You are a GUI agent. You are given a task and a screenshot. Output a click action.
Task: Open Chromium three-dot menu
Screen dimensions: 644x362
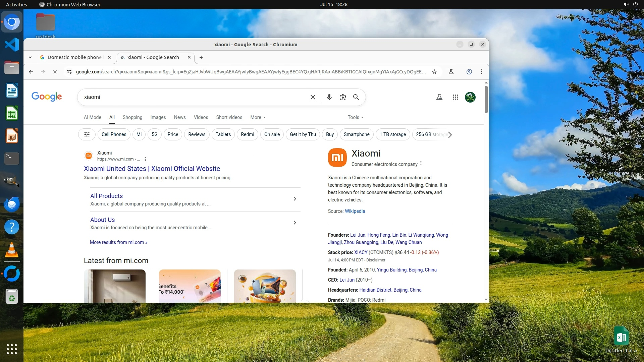[481, 72]
